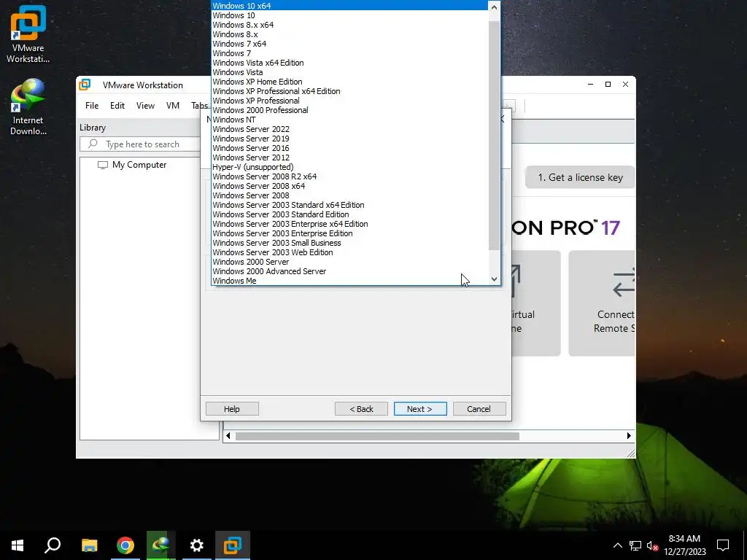Pick Windows XP Professional x64 Edition
747x560 pixels.
coord(349,91)
